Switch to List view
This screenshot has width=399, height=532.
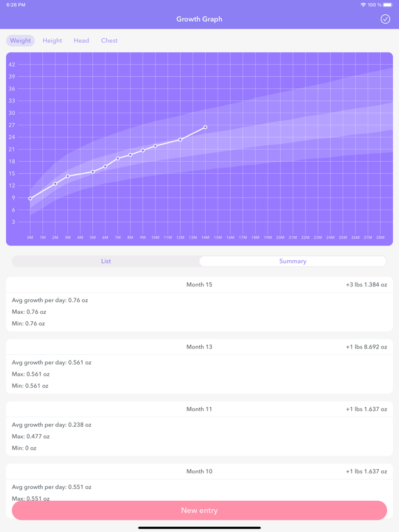[105, 261]
